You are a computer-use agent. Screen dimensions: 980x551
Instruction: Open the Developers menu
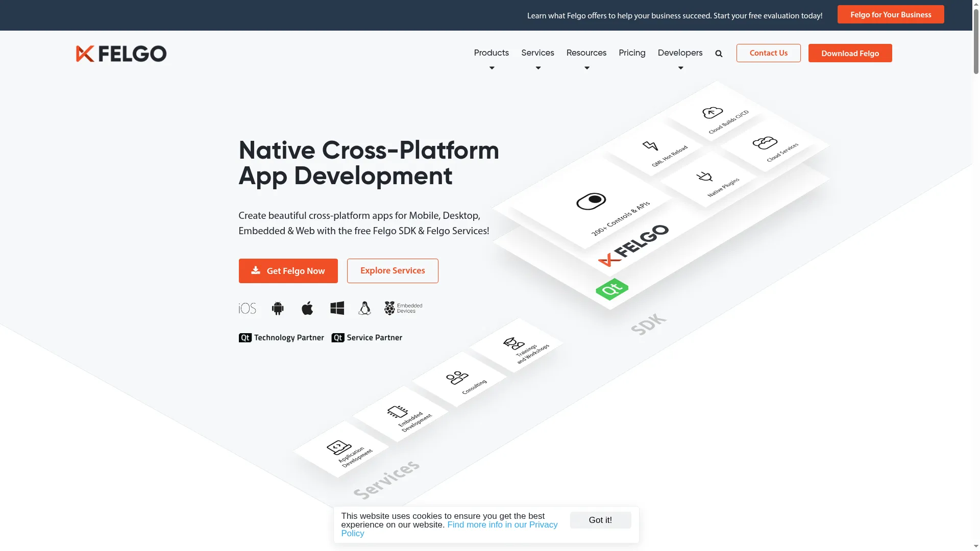(680, 53)
